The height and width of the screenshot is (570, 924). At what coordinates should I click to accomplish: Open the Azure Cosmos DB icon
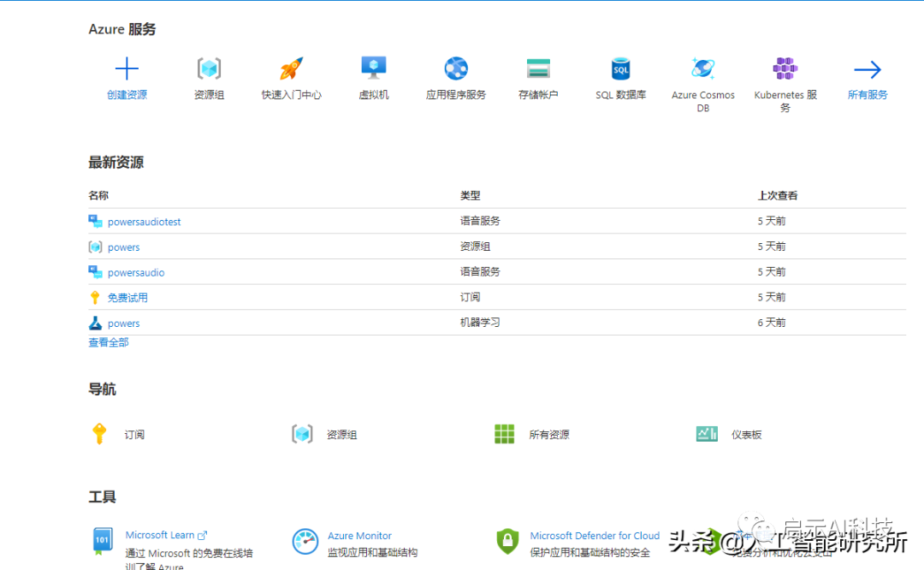click(703, 69)
